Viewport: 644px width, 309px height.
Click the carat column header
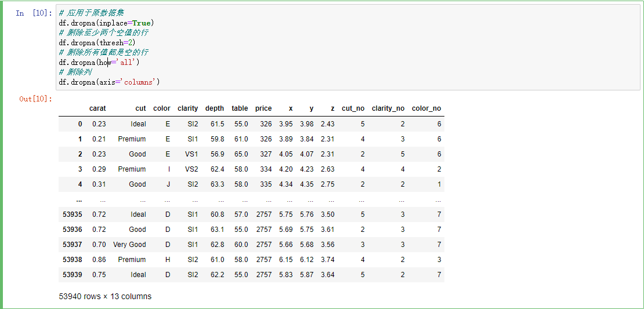click(97, 109)
